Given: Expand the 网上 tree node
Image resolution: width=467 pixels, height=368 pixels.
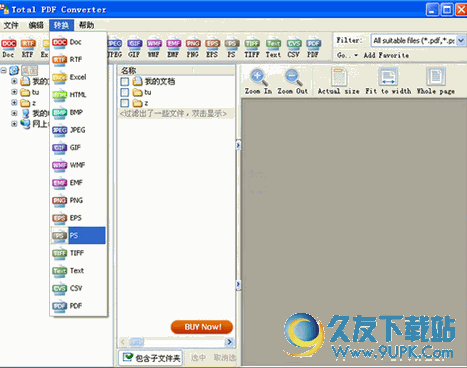Looking at the screenshot, I should [14, 124].
